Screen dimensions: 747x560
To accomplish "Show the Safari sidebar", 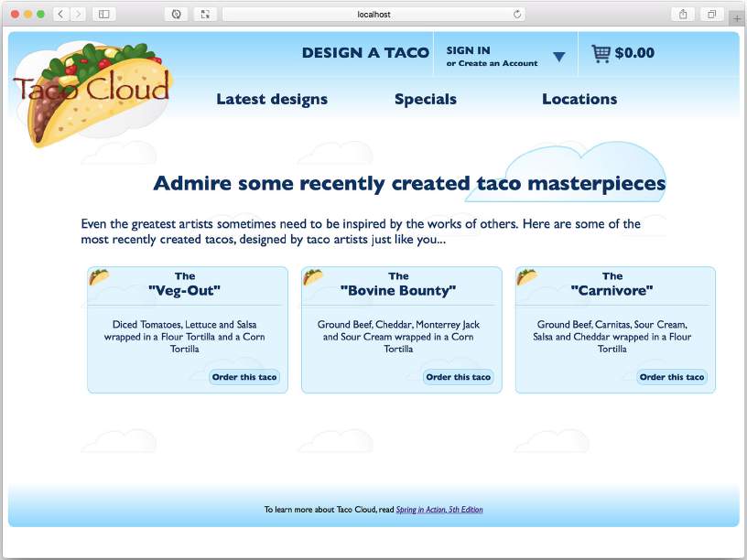I will point(103,15).
